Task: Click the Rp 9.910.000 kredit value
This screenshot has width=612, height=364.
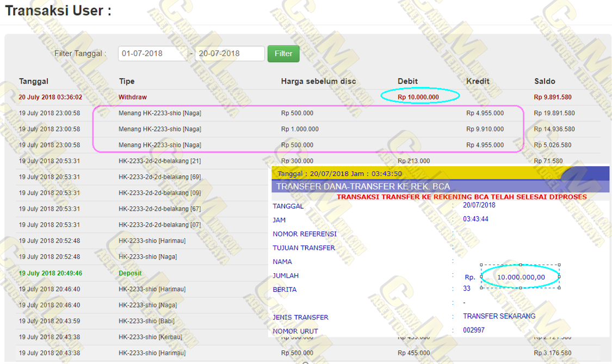Action: [485, 129]
